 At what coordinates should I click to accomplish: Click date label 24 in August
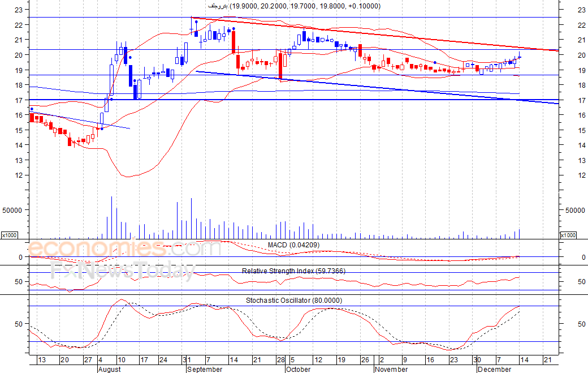[163, 360]
